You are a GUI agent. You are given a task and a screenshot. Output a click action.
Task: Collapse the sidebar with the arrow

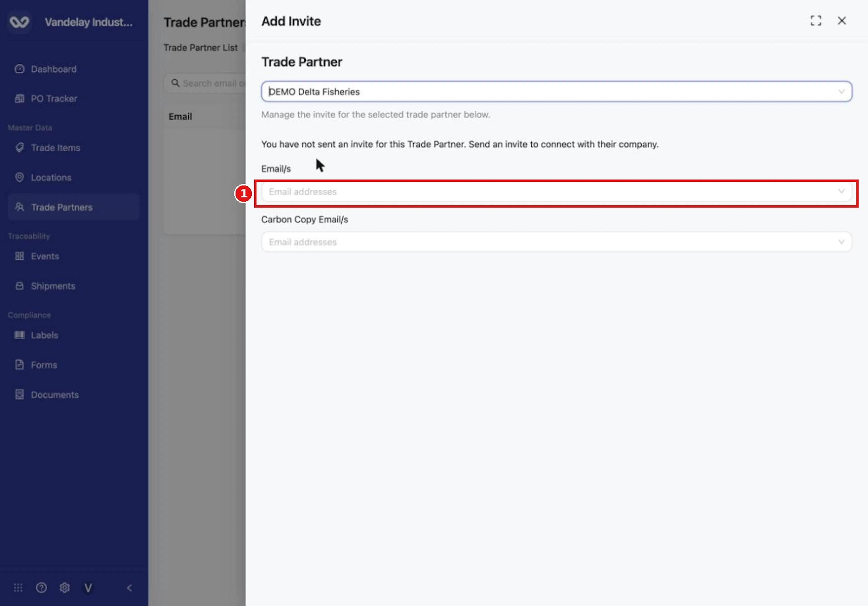coord(129,588)
